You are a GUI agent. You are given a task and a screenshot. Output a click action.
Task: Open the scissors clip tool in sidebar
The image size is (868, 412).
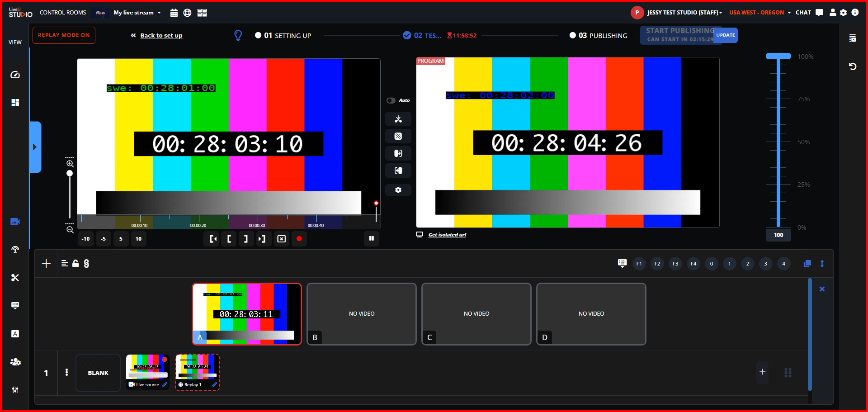pyautogui.click(x=15, y=278)
